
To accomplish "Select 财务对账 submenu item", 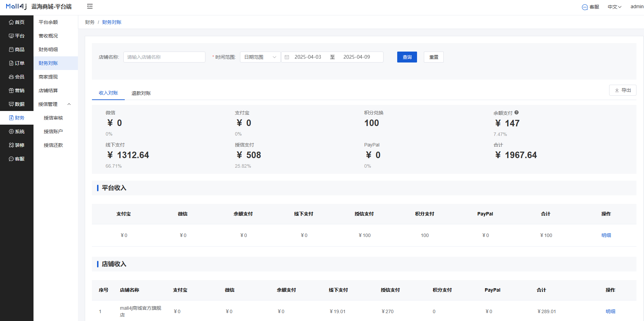I will click(x=56, y=63).
